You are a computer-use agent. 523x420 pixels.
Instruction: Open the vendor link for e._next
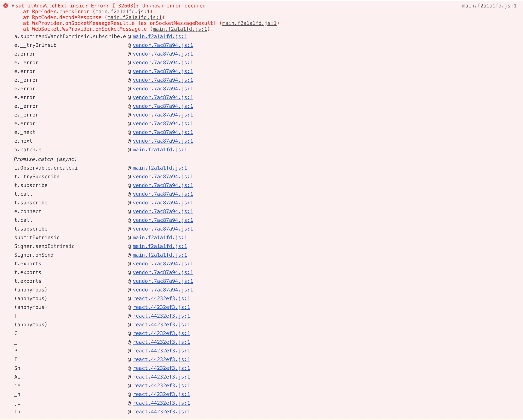click(x=163, y=132)
